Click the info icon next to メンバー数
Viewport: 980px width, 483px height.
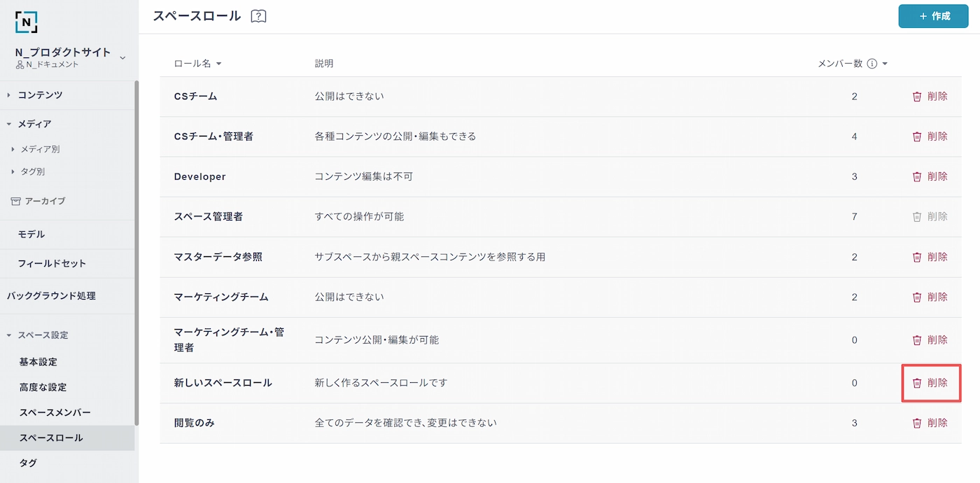pyautogui.click(x=872, y=64)
